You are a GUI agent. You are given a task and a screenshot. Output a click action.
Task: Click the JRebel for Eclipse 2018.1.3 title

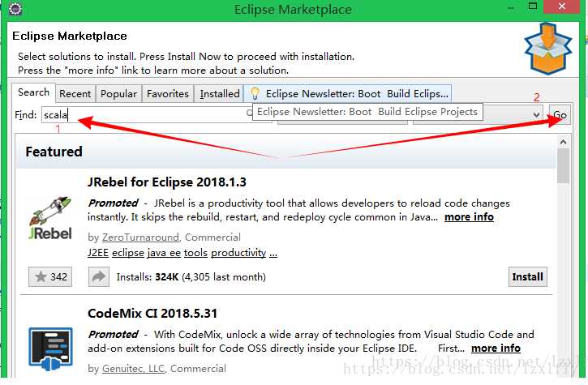pos(167,182)
